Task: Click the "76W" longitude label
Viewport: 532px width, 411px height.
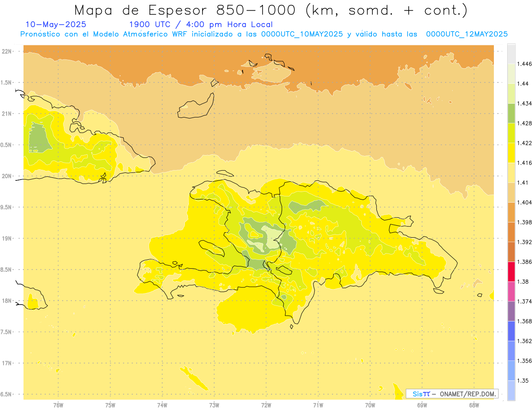Action: [58, 405]
